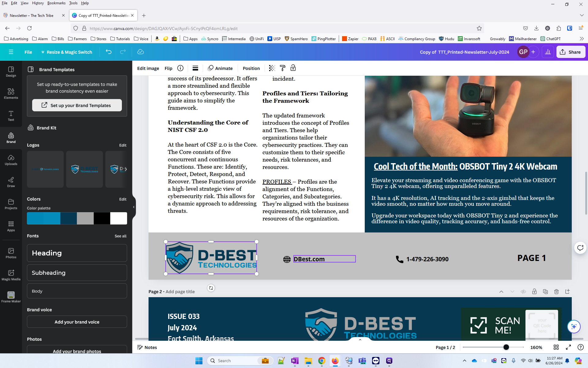588x368 pixels.
Task: Expand the page thumbnails strip chevron
Action: pyautogui.click(x=360, y=339)
